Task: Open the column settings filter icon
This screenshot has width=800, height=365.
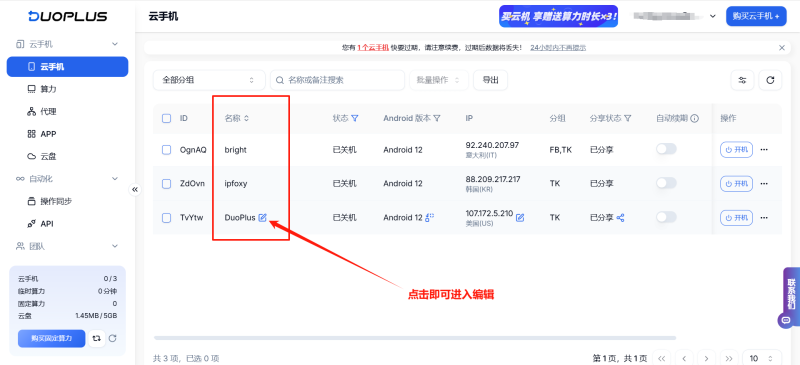Action: 742,80
